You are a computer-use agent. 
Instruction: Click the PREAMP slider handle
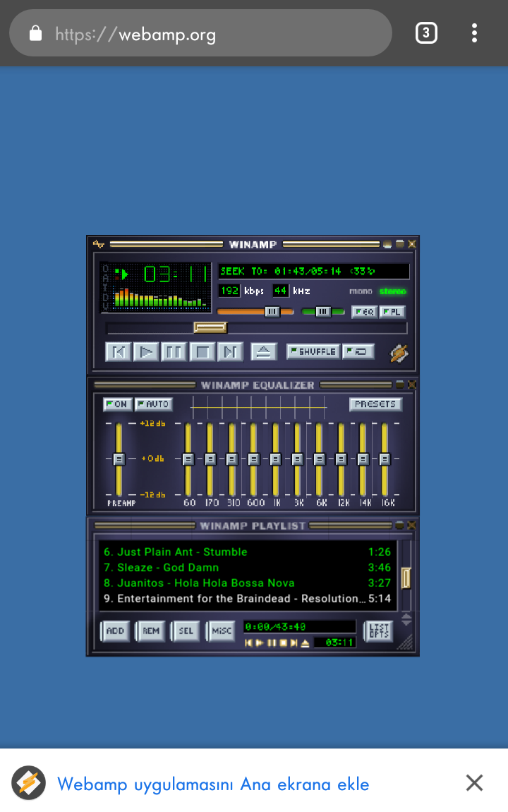click(x=119, y=459)
